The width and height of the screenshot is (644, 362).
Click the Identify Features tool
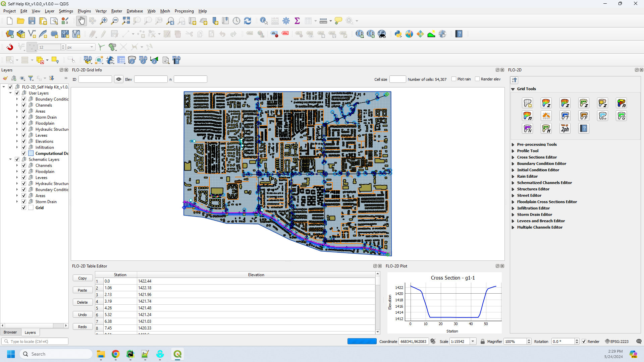tap(264, 21)
